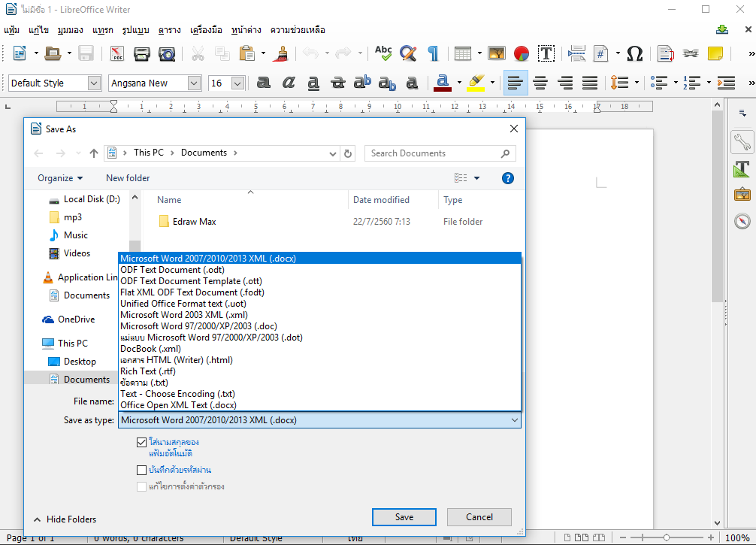Click the Print toolbar icon

[142, 53]
